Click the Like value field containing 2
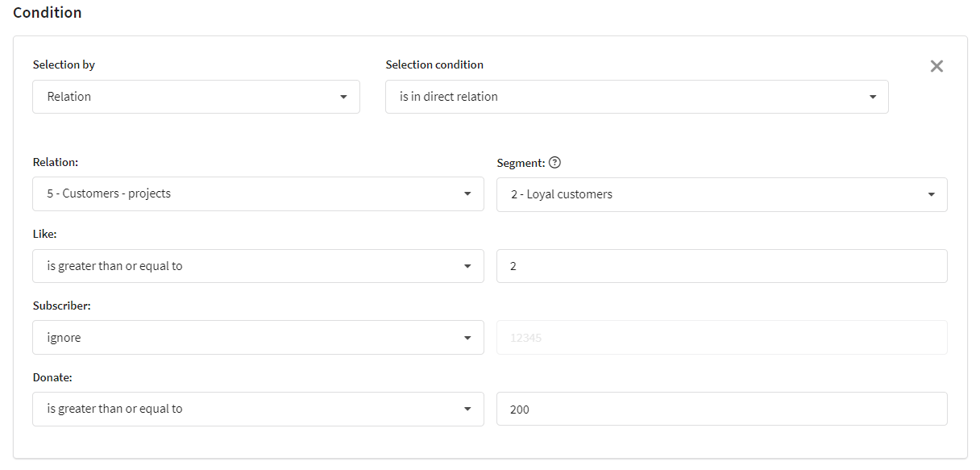Image resolution: width=980 pixels, height=470 pixels. pos(722,266)
